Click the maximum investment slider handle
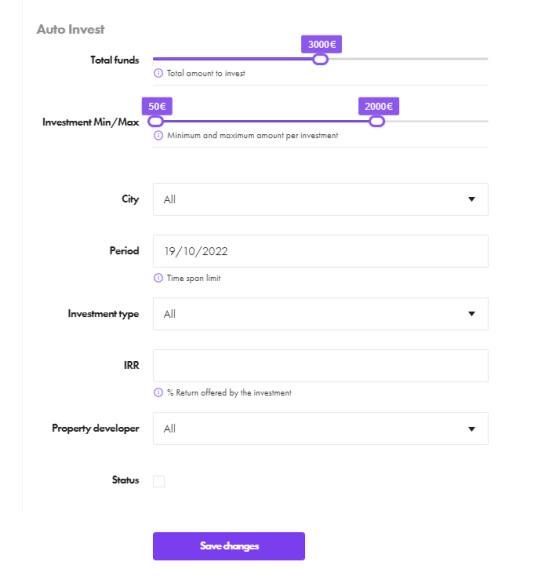This screenshot has height=580, width=549. coord(377,121)
